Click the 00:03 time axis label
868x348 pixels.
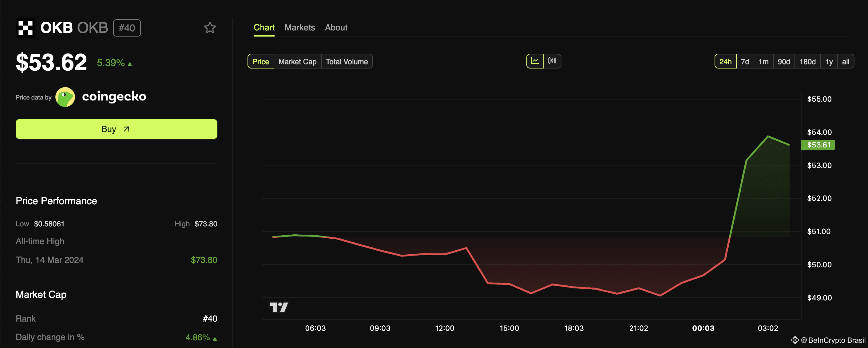(x=703, y=328)
